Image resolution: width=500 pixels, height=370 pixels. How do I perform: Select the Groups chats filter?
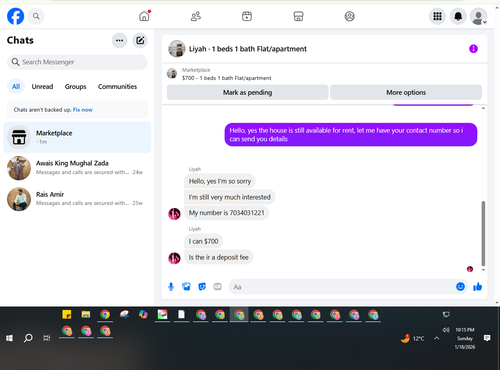coord(75,87)
